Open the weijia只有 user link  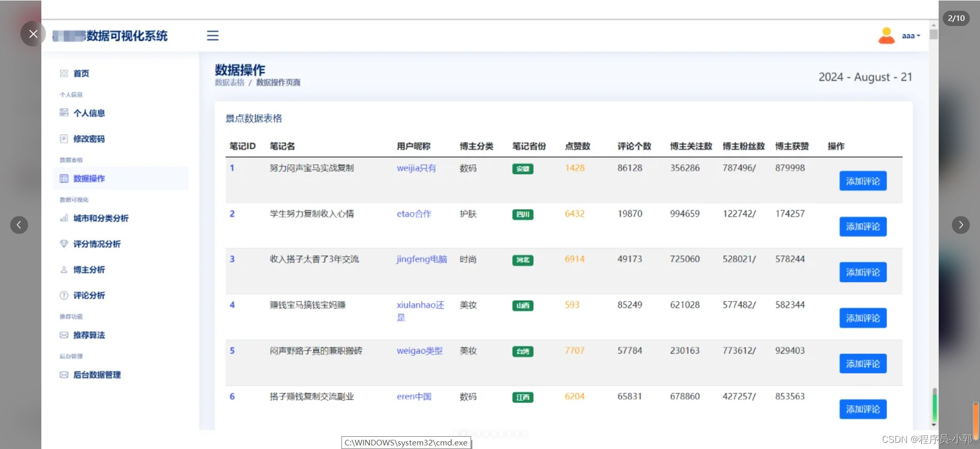tap(416, 168)
